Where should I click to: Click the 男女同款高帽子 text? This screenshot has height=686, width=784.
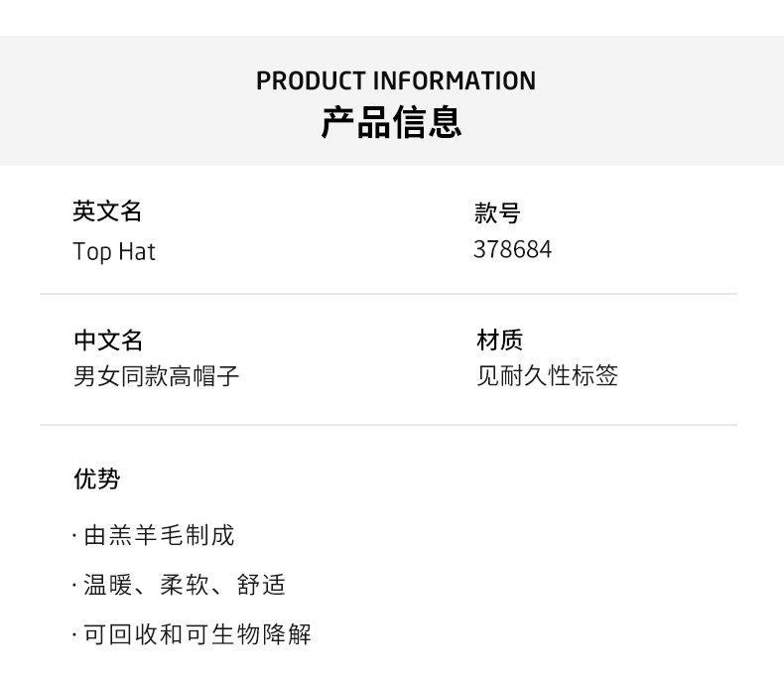(156, 376)
